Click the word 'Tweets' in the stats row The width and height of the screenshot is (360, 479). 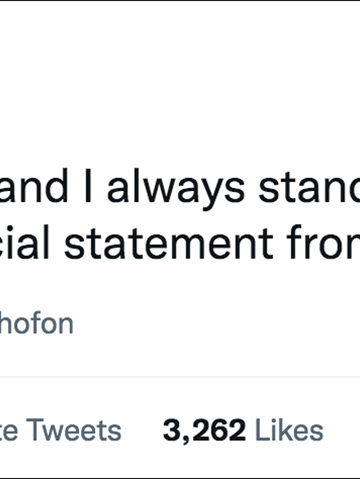pyautogui.click(x=74, y=430)
